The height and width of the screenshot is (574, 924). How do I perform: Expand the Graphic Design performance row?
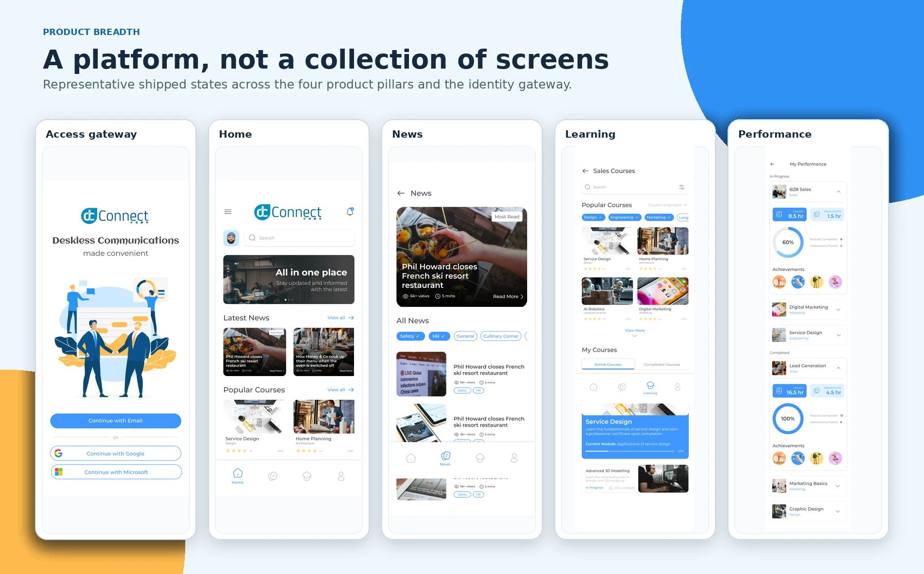[x=838, y=511]
